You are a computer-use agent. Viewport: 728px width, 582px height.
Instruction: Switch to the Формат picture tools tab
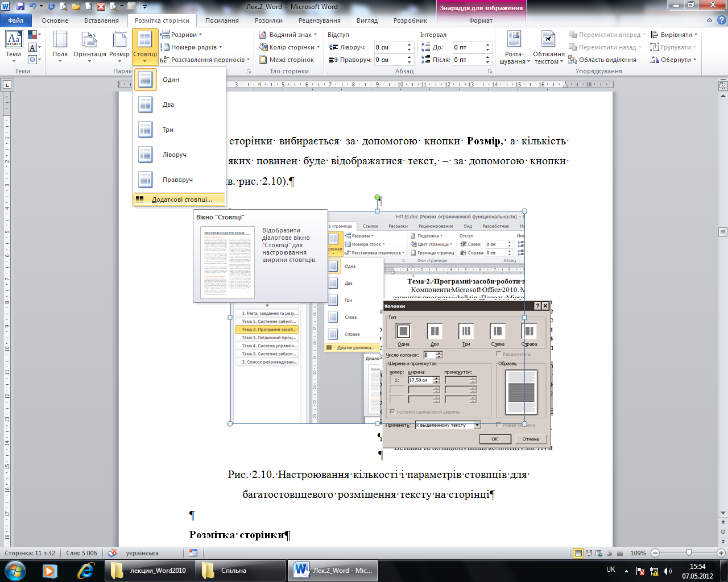(481, 20)
